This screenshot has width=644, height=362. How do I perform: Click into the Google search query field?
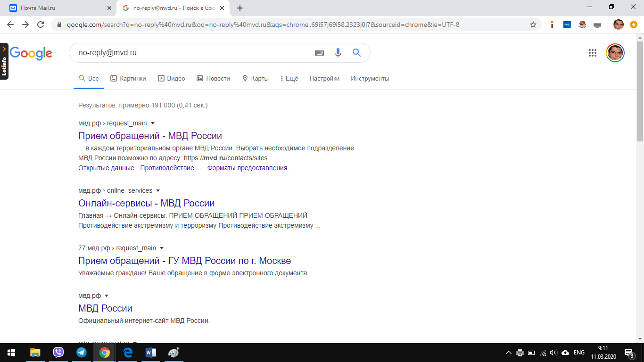click(x=189, y=53)
